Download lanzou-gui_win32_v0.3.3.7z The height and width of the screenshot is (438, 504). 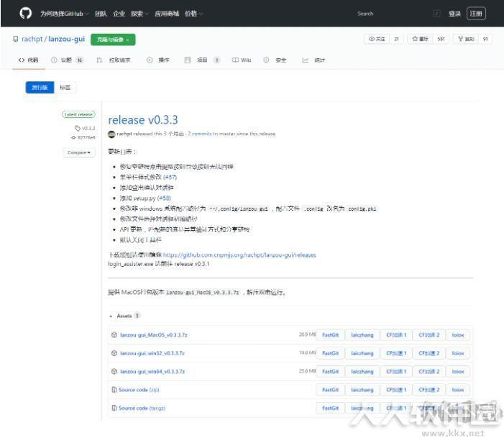pyautogui.click(x=152, y=353)
